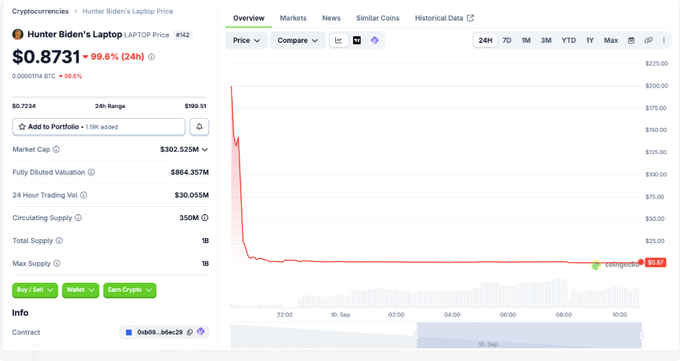
Task: Open the Wallet dropdown
Action: [80, 290]
